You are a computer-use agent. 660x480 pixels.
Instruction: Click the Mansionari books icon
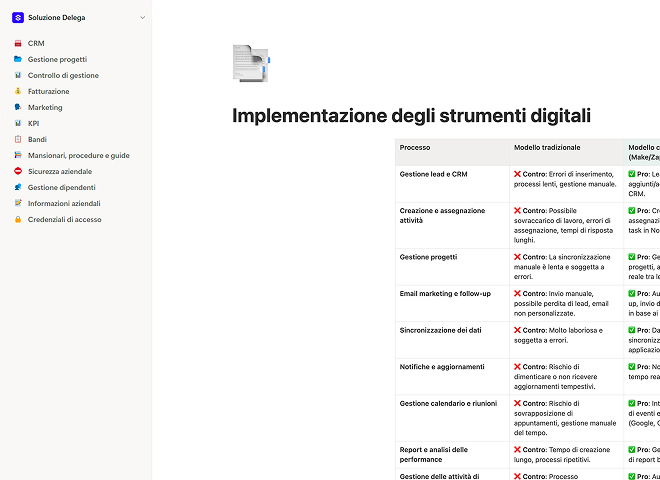18,155
